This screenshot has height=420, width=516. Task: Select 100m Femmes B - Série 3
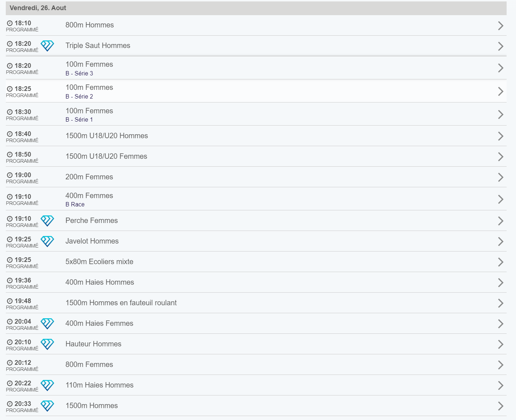[89, 68]
